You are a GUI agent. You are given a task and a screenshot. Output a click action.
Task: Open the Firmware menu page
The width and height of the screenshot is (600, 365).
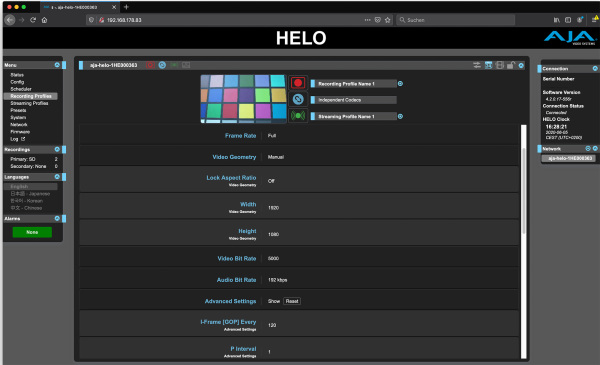(x=20, y=132)
